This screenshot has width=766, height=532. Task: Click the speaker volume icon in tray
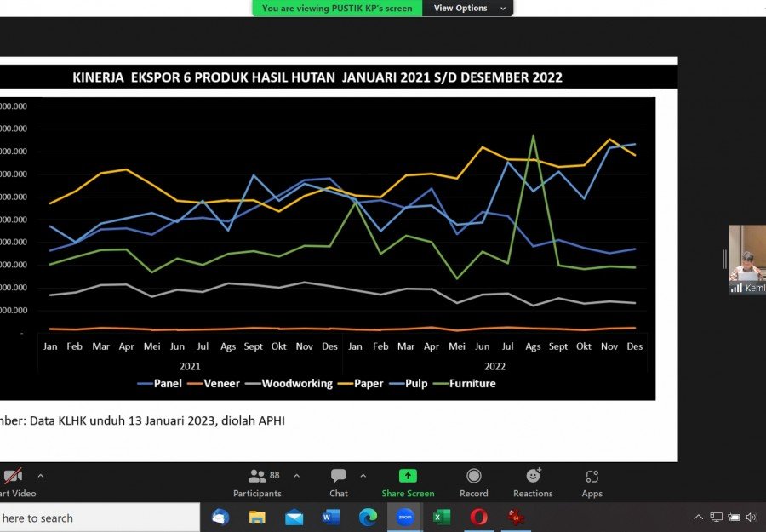pyautogui.click(x=751, y=518)
